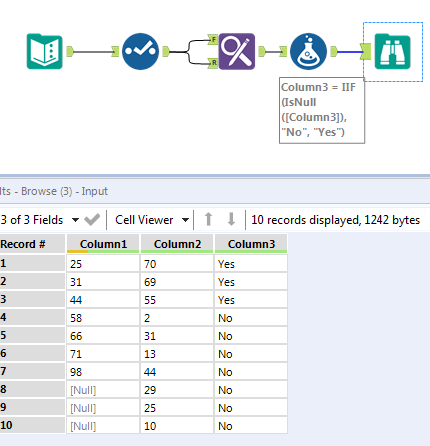Click the Formula tool output anchor
The image size is (430, 446).
(334, 52)
